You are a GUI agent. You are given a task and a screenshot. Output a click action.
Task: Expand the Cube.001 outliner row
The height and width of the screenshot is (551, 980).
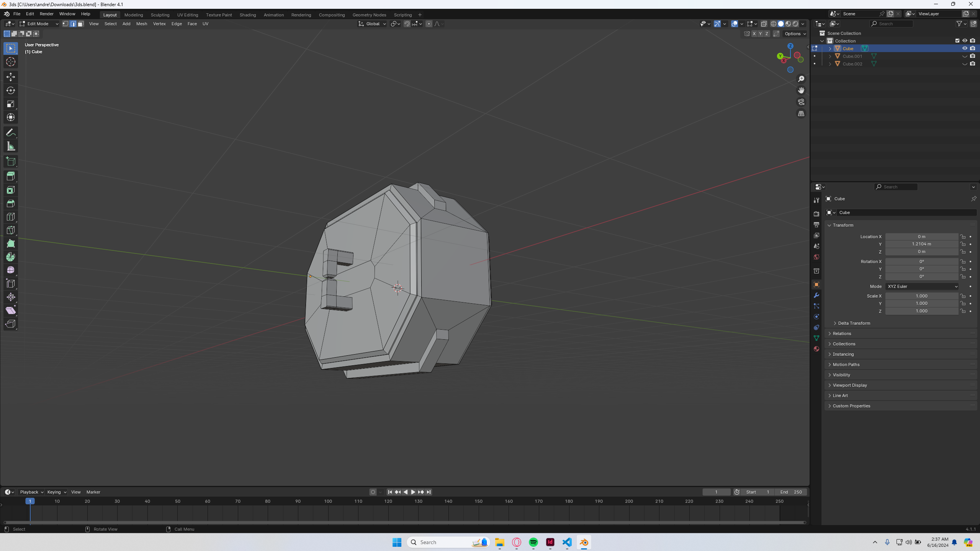pyautogui.click(x=830, y=56)
